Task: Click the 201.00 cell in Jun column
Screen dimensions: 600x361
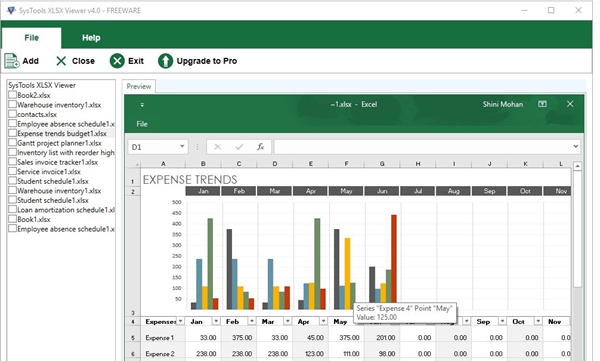Action: (x=386, y=338)
